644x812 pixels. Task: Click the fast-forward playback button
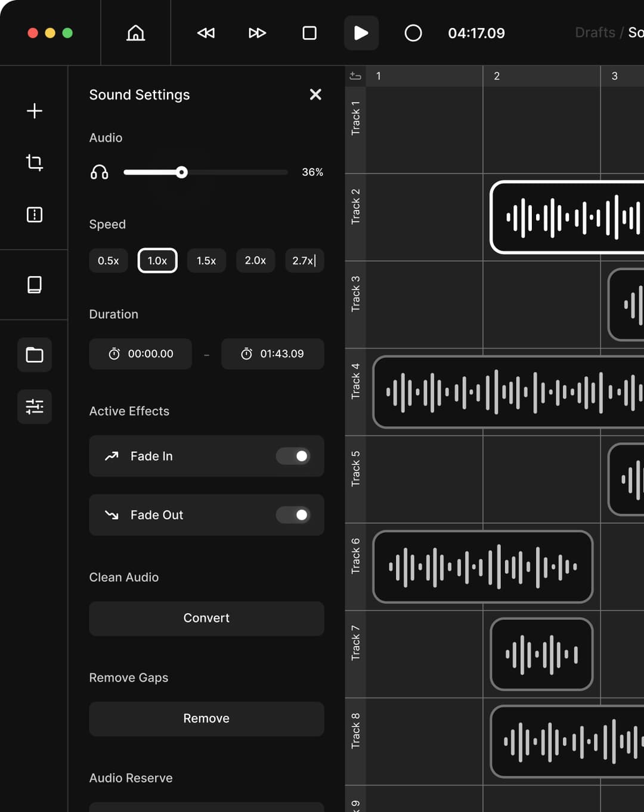pyautogui.click(x=257, y=33)
